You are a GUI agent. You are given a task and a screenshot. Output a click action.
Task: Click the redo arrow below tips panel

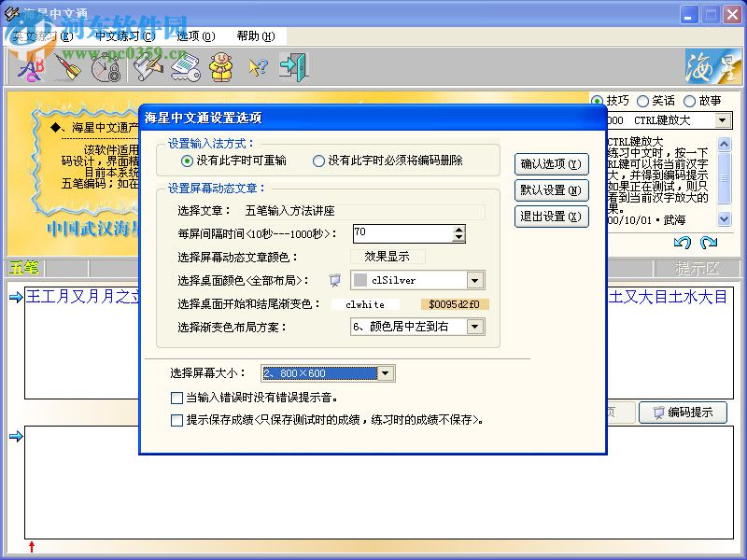coord(709,243)
